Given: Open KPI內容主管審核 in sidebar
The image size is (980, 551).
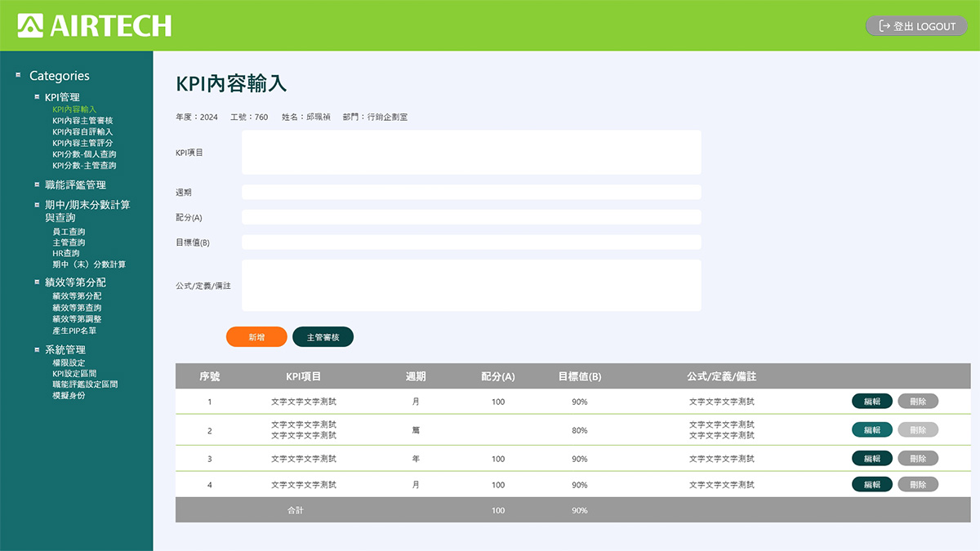Looking at the screenshot, I should pyautogui.click(x=82, y=121).
